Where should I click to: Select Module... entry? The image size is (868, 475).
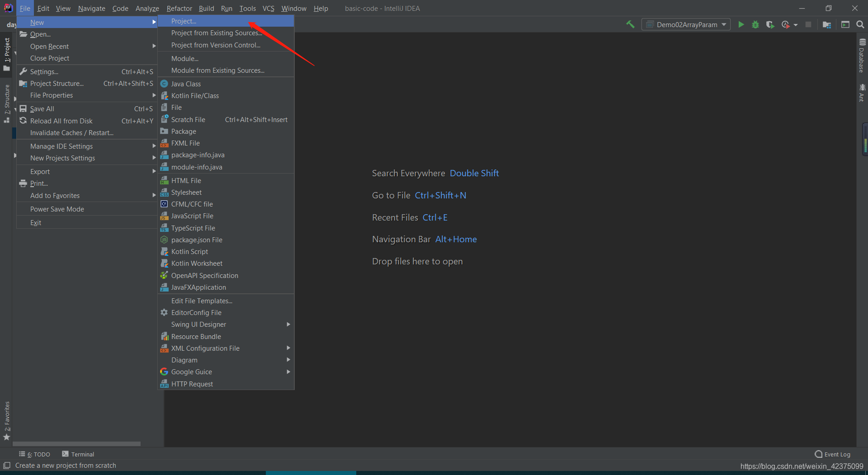tap(226, 59)
